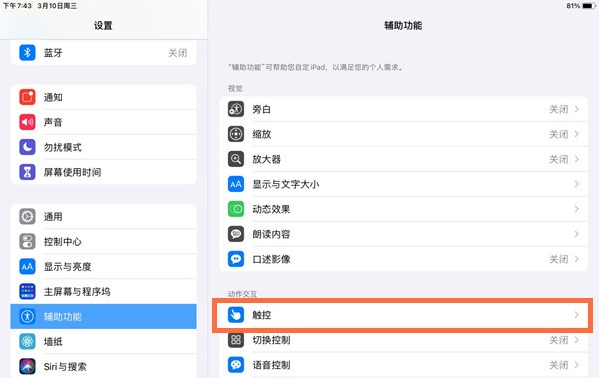Image resolution: width=604 pixels, height=378 pixels.
Task: Expand 触控 row chevron
Action: [x=577, y=315]
